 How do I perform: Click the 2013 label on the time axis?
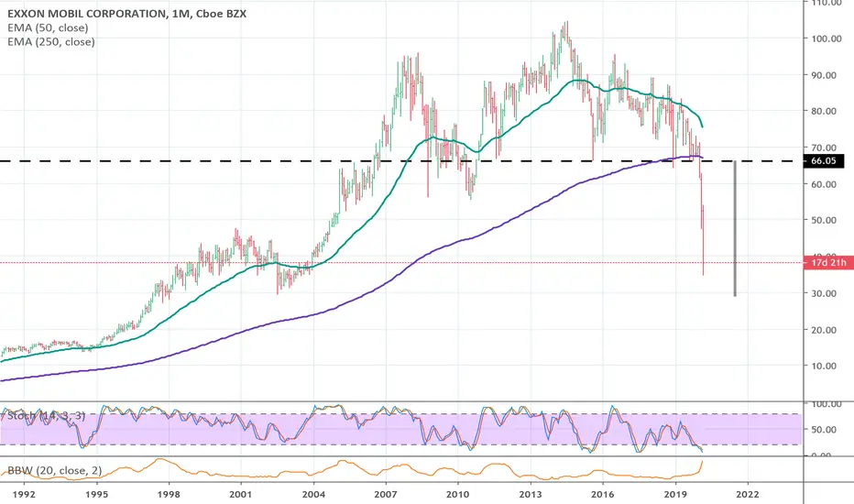coord(530,494)
